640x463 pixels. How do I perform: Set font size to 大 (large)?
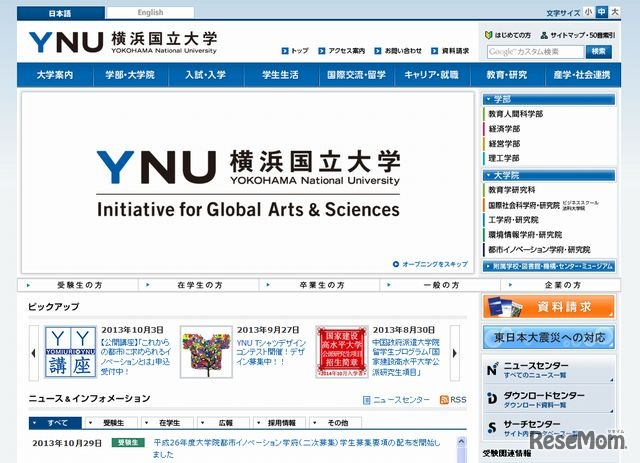click(615, 12)
